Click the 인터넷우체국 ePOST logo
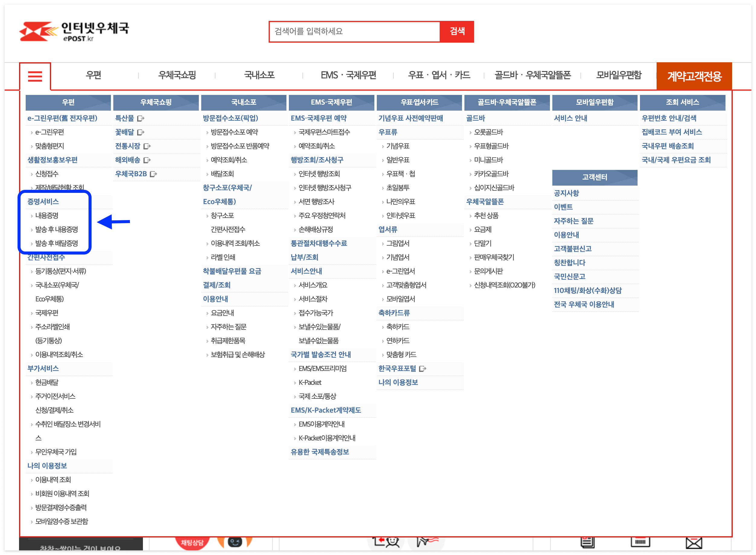Screen dimensions: 756x555 point(74,31)
